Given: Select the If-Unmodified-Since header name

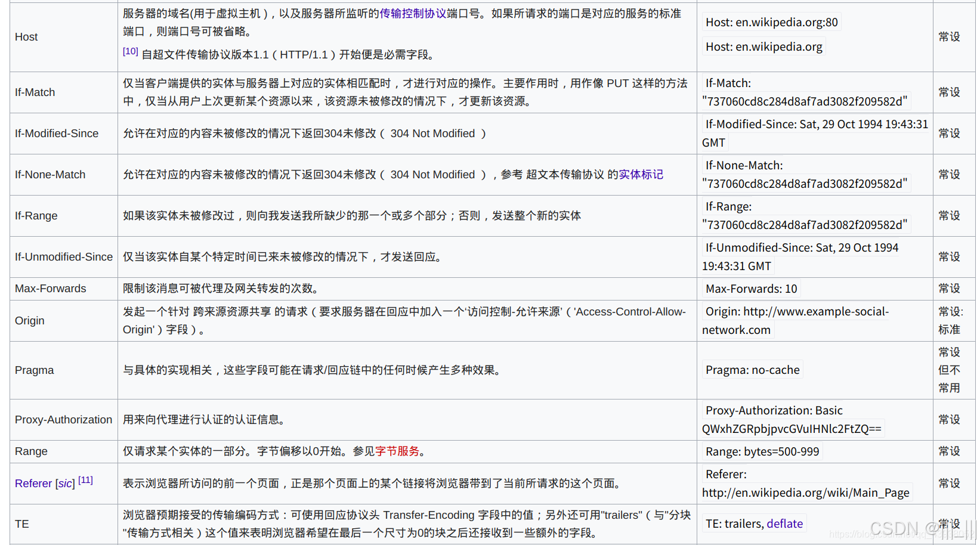Looking at the screenshot, I should coord(64,257).
